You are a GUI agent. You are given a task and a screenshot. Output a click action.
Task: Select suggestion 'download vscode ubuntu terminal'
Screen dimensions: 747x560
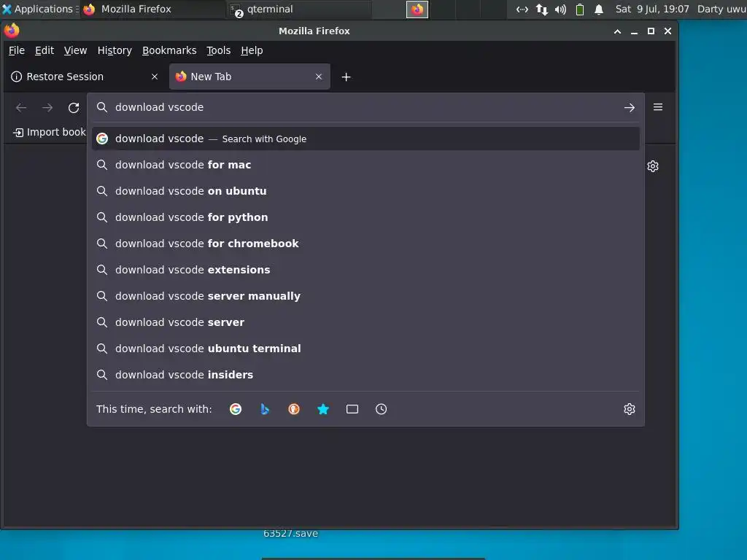[365, 349]
